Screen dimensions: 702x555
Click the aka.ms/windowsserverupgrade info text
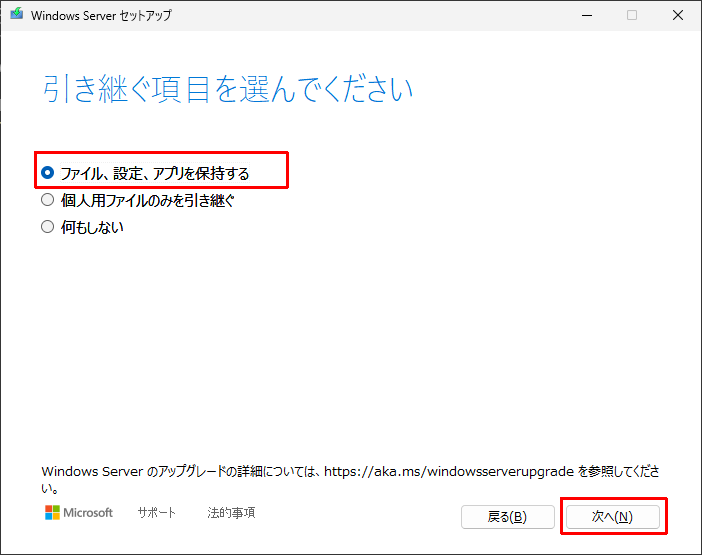pos(350,479)
